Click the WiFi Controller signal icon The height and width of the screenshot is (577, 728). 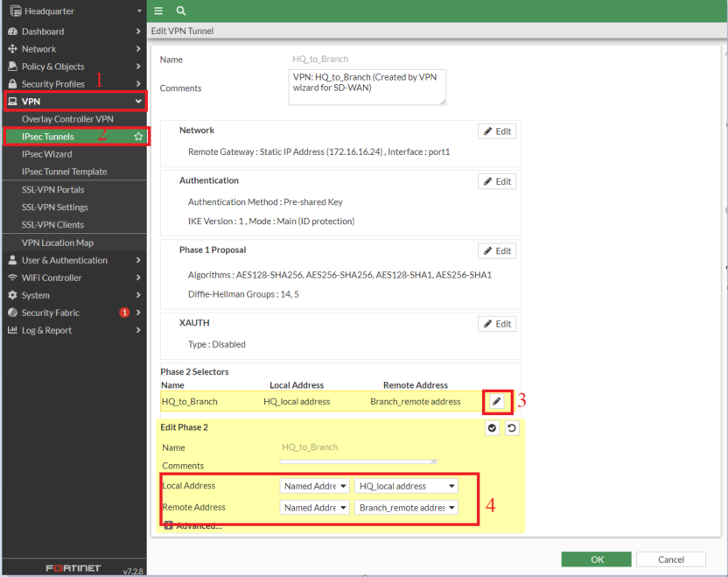[12, 278]
